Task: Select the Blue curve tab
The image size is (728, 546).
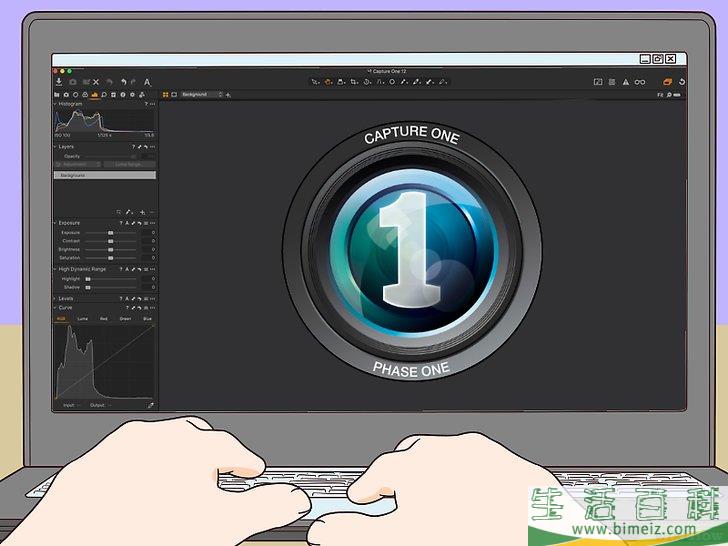Action: coord(147,319)
